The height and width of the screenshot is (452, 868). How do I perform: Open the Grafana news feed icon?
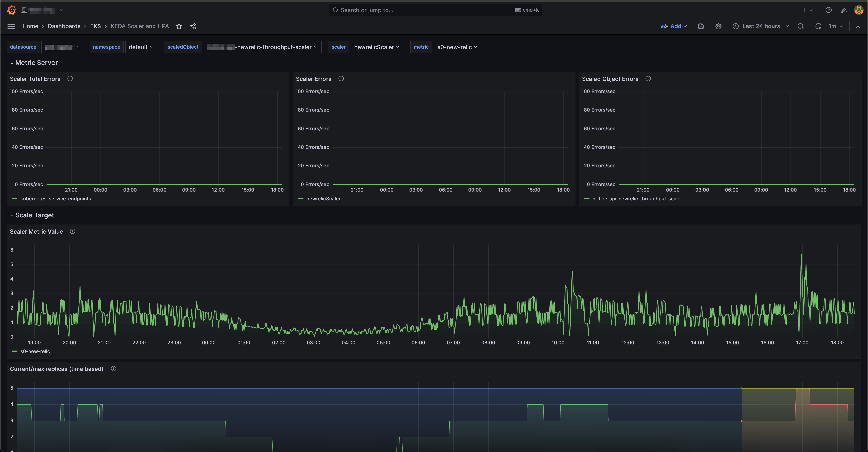point(844,10)
